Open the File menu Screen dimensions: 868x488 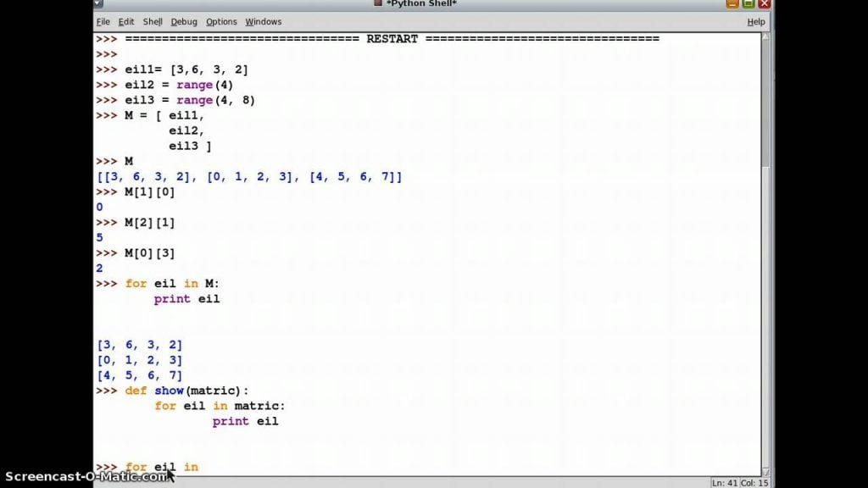(x=103, y=21)
